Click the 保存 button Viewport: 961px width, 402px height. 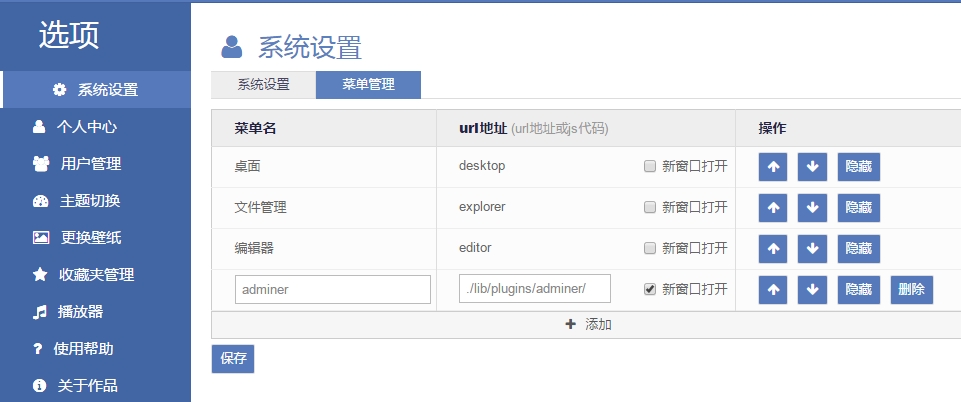(233, 359)
